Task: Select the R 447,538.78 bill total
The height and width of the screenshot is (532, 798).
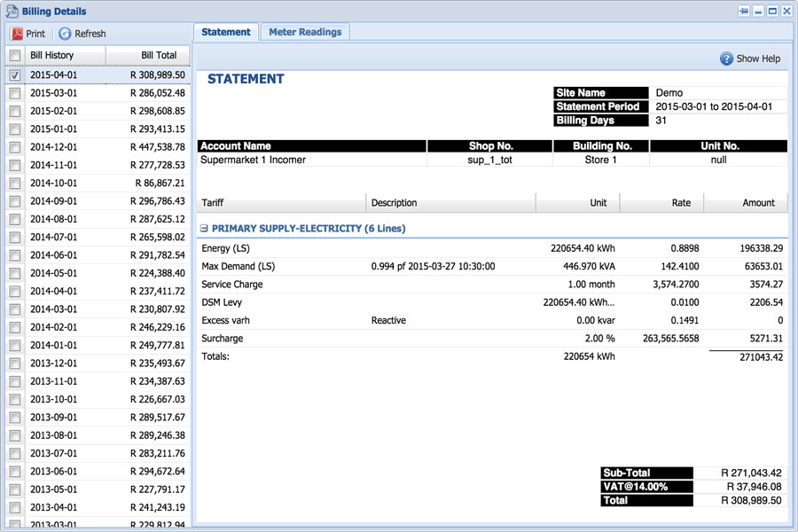Action: point(157,147)
